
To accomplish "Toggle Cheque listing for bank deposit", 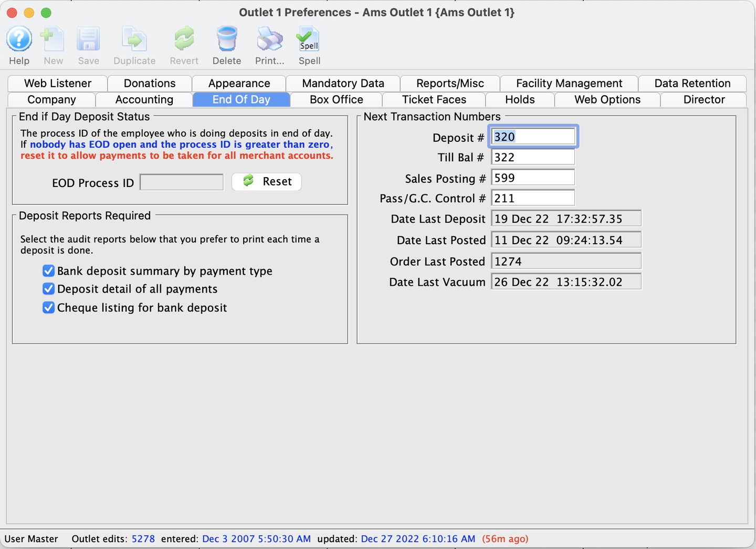I will [48, 308].
